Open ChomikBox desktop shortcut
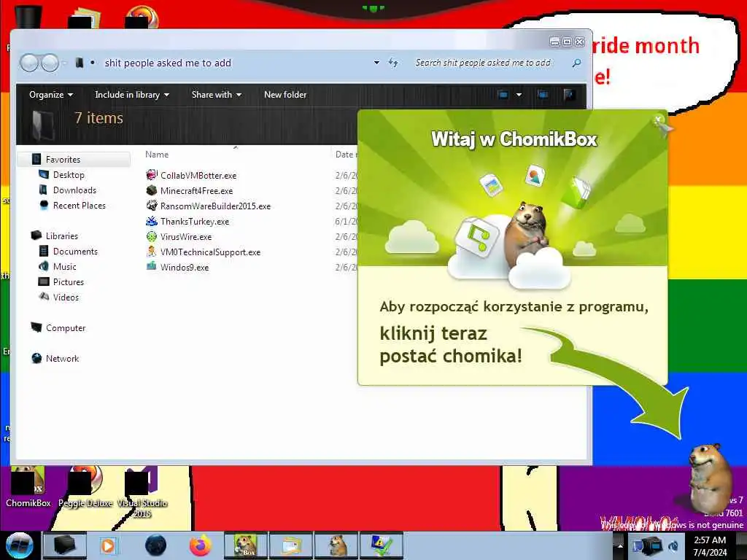The height and width of the screenshot is (560, 747). click(28, 486)
